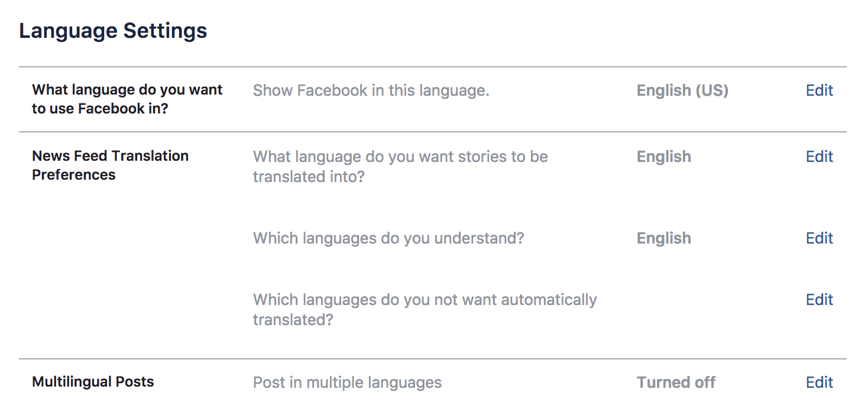Click the Multilingual Posts row label

(x=93, y=382)
